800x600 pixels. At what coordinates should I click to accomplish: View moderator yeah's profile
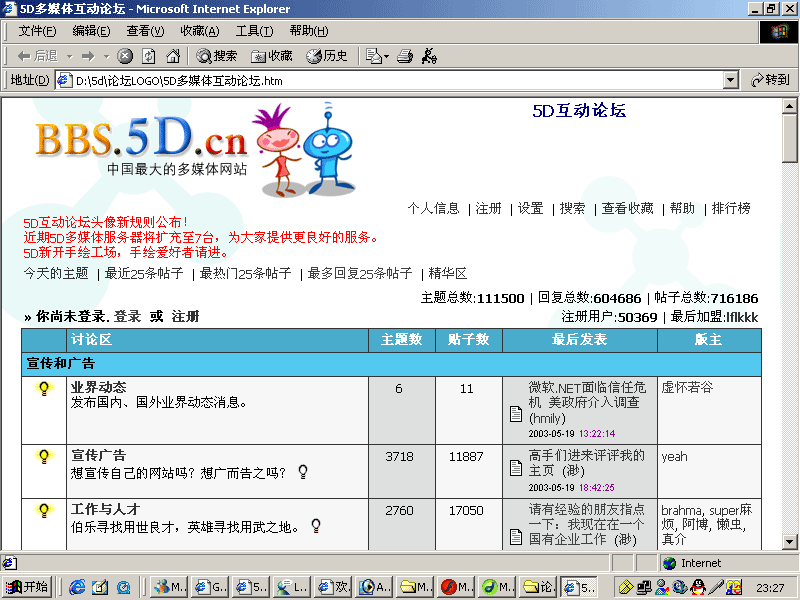pyautogui.click(x=674, y=457)
